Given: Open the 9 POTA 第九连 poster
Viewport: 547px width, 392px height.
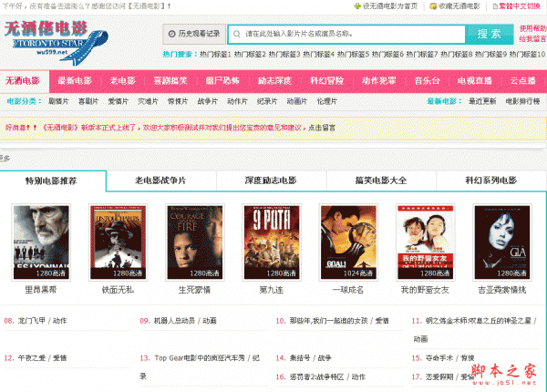Looking at the screenshot, I should (x=272, y=242).
